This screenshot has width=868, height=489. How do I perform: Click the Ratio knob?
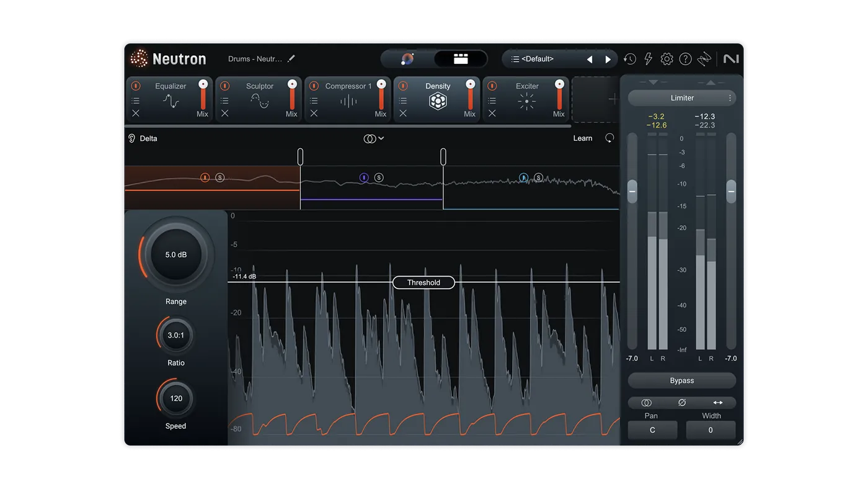click(176, 335)
